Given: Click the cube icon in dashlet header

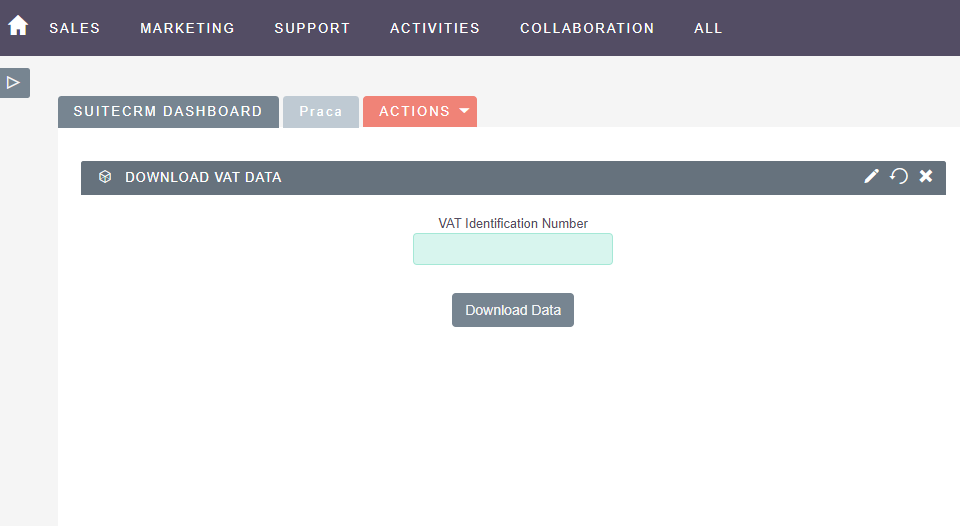Looking at the screenshot, I should (105, 177).
